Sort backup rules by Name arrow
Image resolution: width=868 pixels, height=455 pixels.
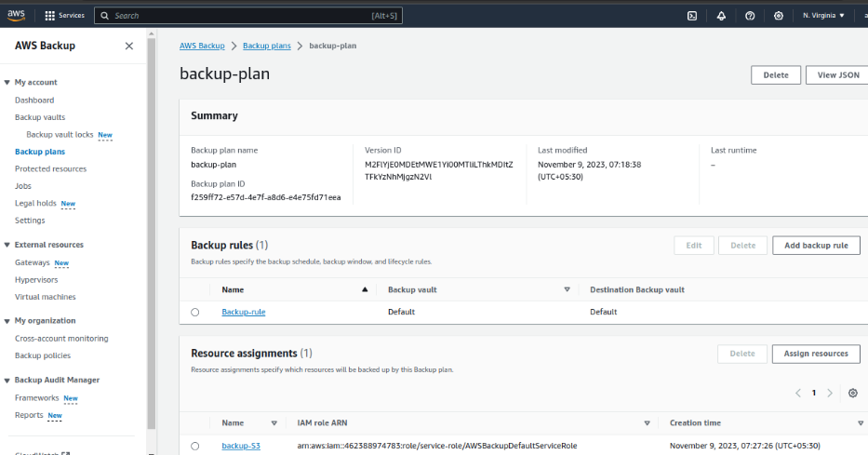click(x=365, y=289)
